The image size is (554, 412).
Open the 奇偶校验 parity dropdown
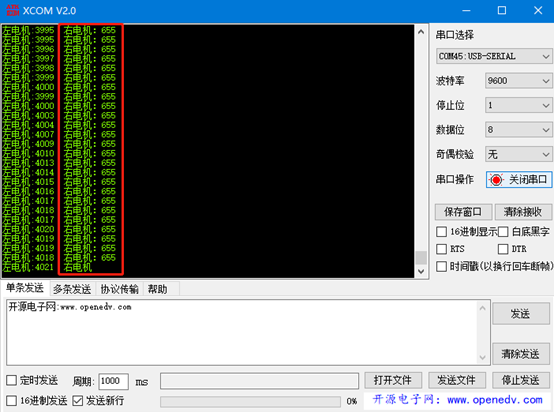point(518,154)
